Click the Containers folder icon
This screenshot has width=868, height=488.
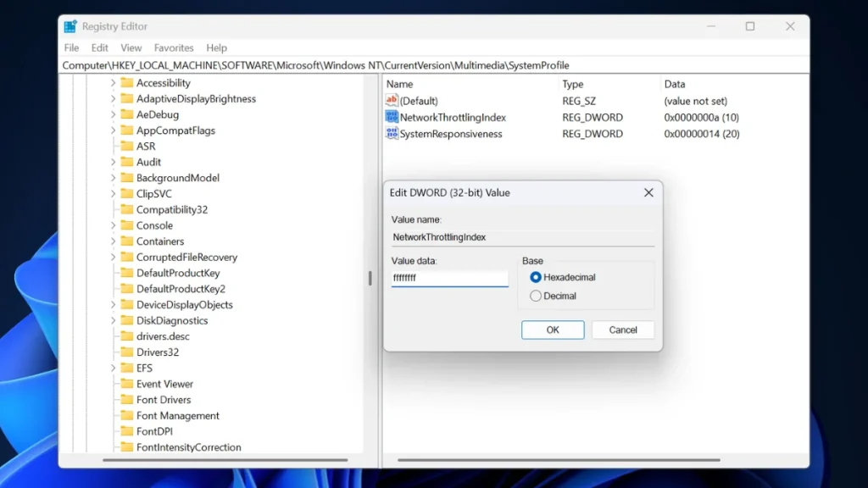(x=127, y=241)
